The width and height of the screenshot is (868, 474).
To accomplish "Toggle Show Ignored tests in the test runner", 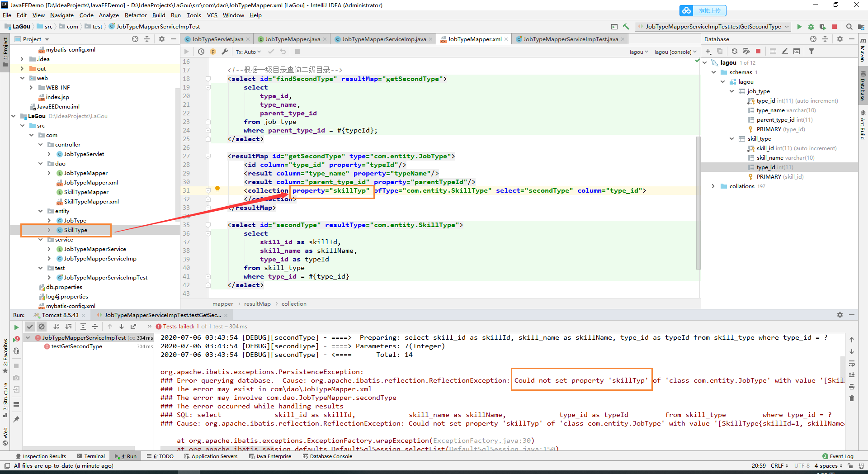I will (x=42, y=326).
